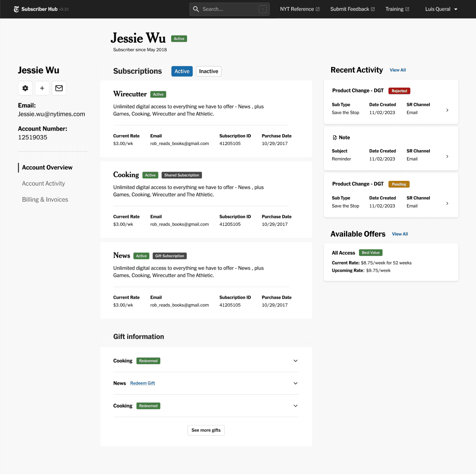Click external link icon beside Training

coord(407,9)
